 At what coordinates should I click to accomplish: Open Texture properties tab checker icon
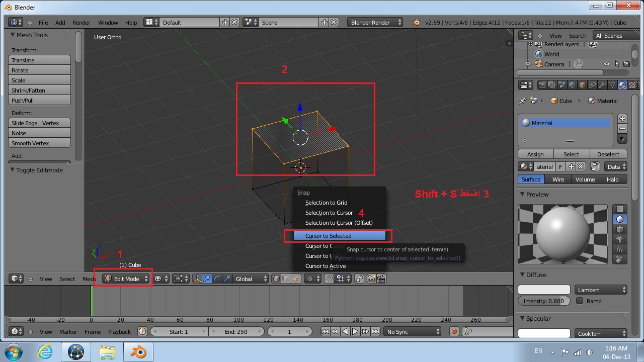(x=632, y=85)
